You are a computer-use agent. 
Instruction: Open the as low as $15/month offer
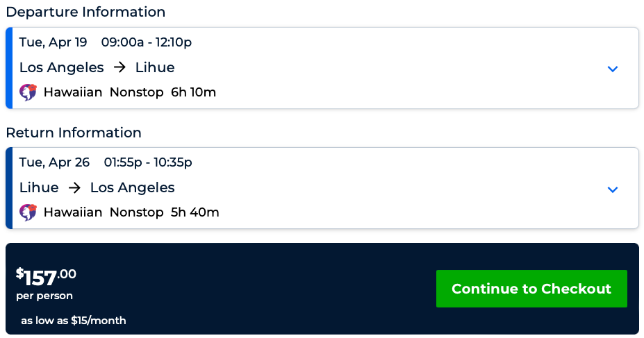point(74,321)
